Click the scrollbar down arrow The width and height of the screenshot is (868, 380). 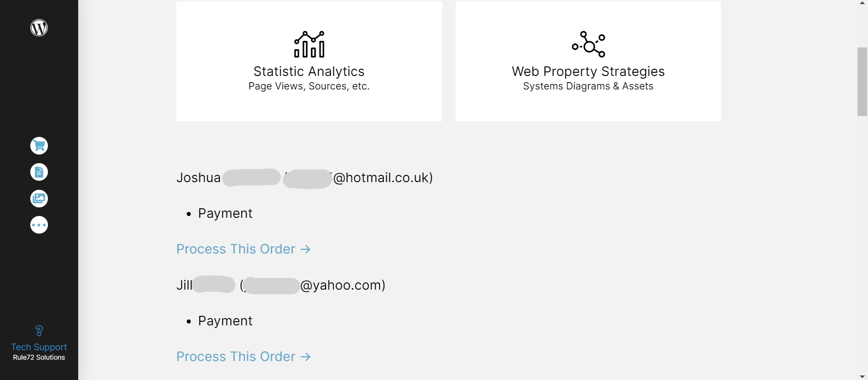point(862,376)
